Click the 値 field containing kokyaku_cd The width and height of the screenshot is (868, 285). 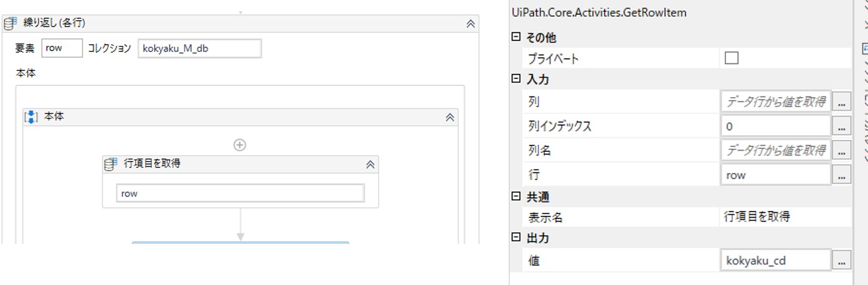[x=775, y=261]
